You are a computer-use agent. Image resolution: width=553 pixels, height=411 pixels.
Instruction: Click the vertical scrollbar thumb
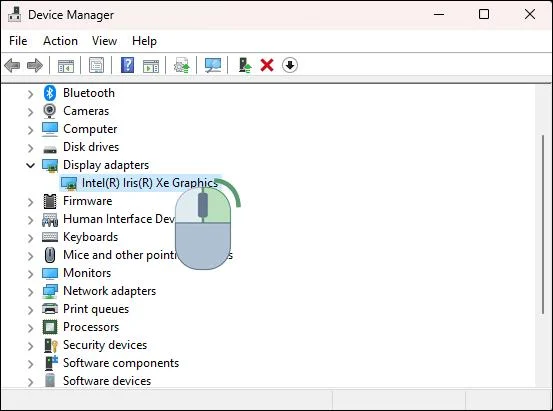coord(543,224)
